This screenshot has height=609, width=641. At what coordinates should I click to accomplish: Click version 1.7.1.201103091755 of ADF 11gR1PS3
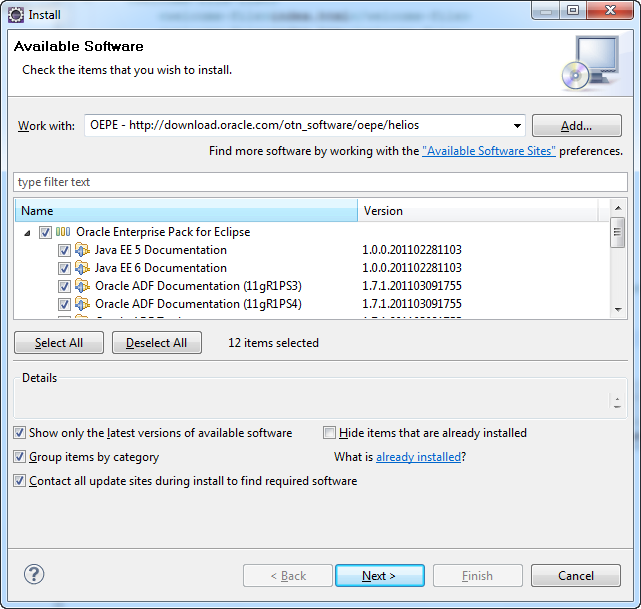pyautogui.click(x=412, y=286)
